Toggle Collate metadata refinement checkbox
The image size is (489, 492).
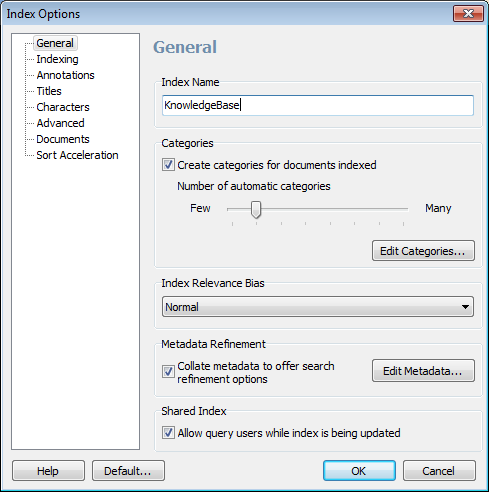[x=168, y=372]
